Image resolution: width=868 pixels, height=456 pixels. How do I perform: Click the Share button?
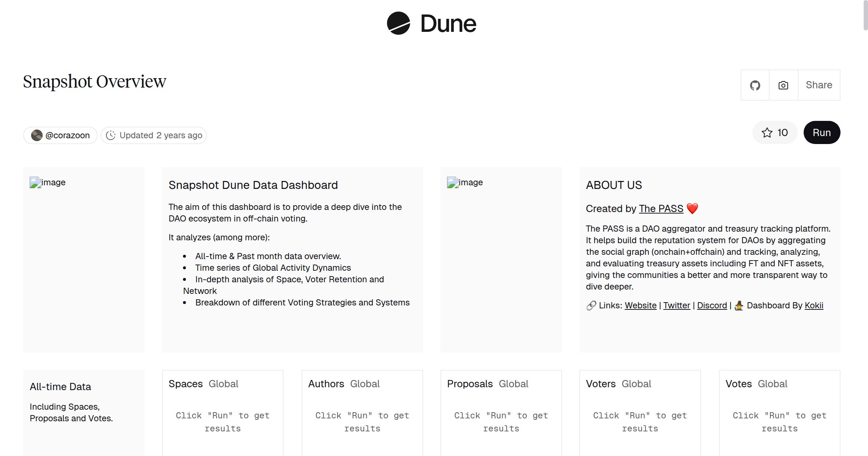(x=818, y=85)
